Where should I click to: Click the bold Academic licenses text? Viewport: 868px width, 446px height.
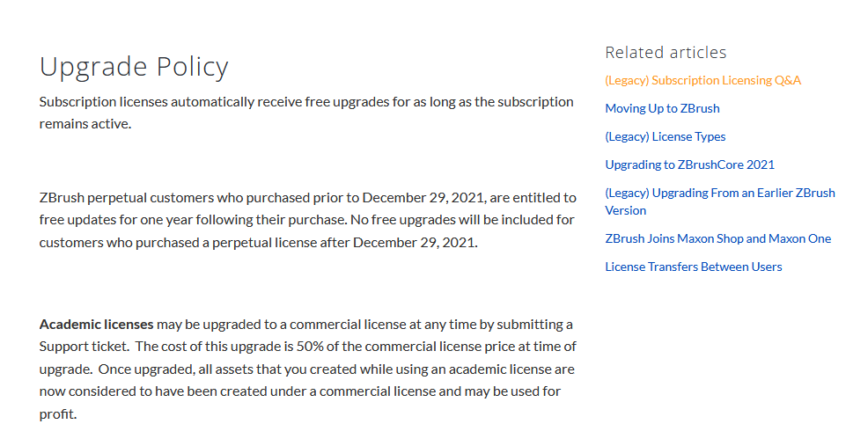click(x=96, y=325)
